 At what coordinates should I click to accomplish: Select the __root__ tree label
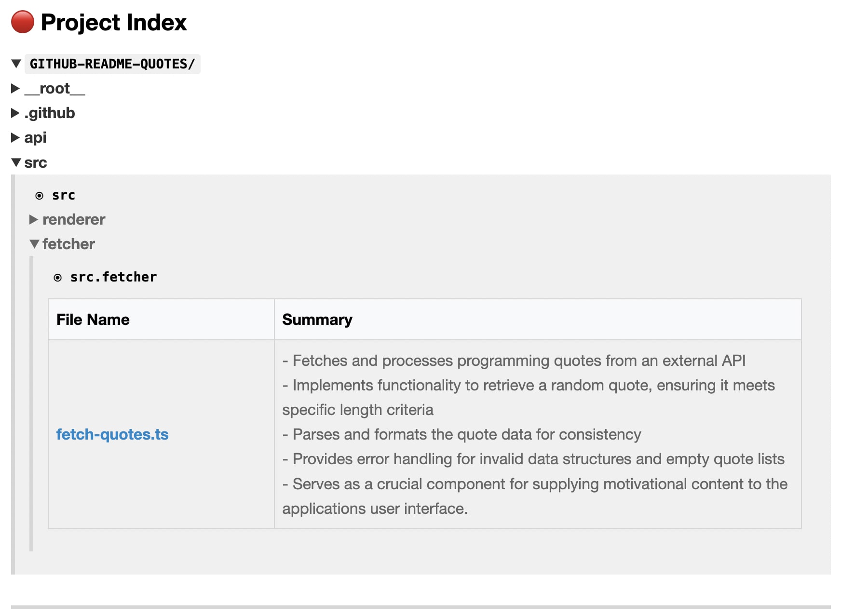[x=55, y=88]
